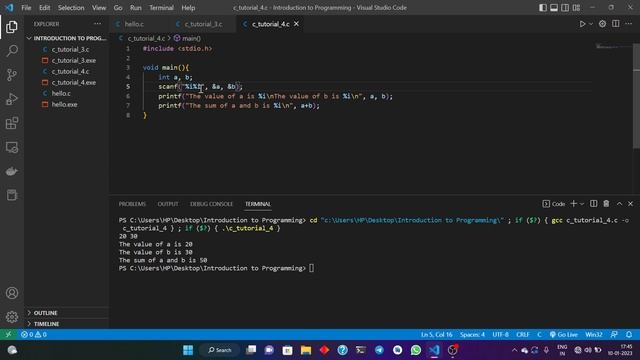Image resolution: width=640 pixels, height=360 pixels.
Task: Open the Run and Debug view
Action: click(12, 99)
